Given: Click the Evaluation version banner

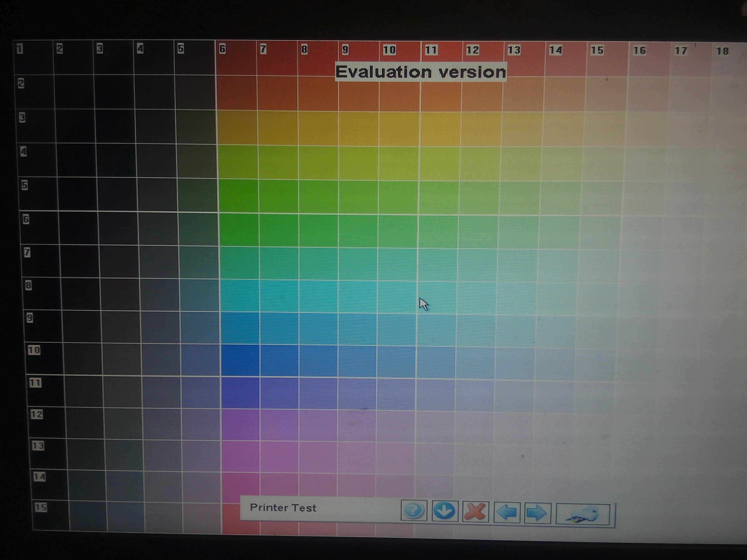Looking at the screenshot, I should (x=421, y=72).
